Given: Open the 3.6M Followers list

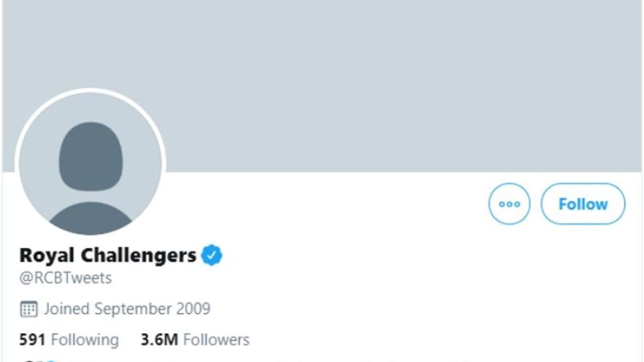Looking at the screenshot, I should [195, 340].
